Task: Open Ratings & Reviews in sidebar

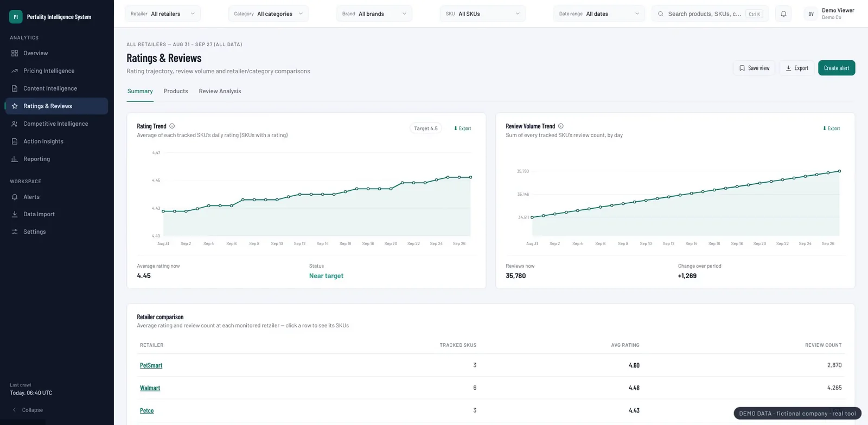Action: (x=56, y=106)
